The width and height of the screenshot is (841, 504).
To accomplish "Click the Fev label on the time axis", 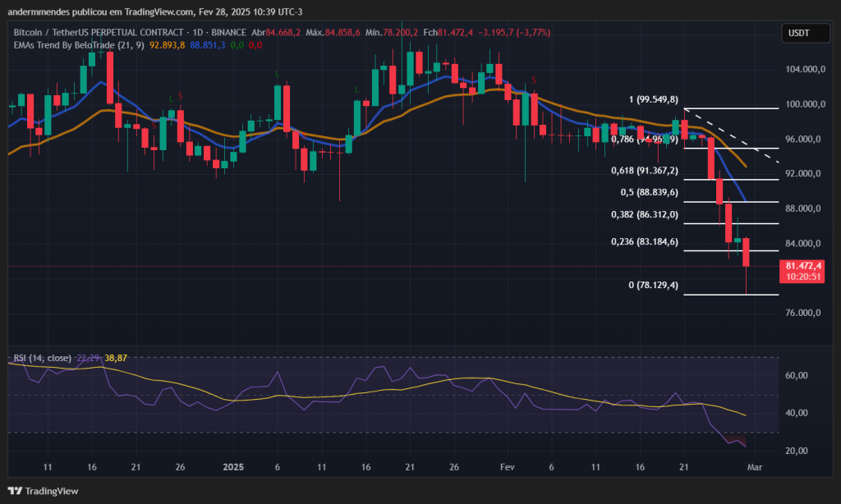I will 507,467.
